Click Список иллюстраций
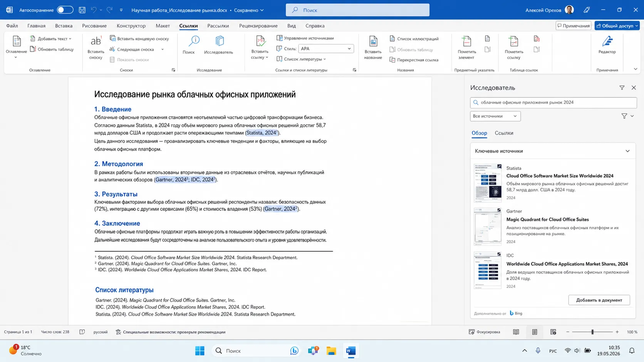This screenshot has width=644, height=362. tap(414, 38)
